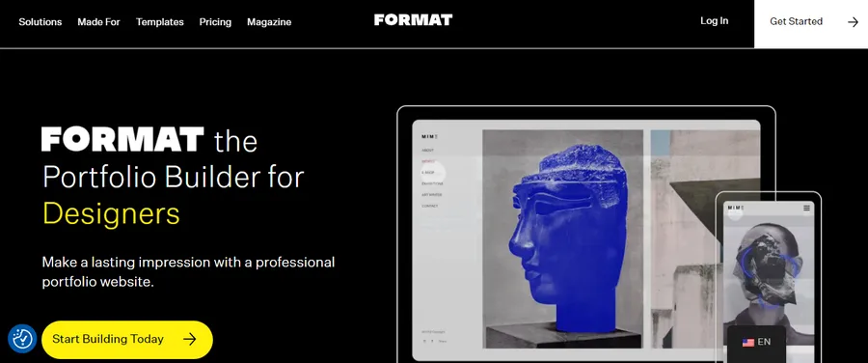Click arrow icon beside Get Started
Screen dimensions: 868x363
pos(853,22)
